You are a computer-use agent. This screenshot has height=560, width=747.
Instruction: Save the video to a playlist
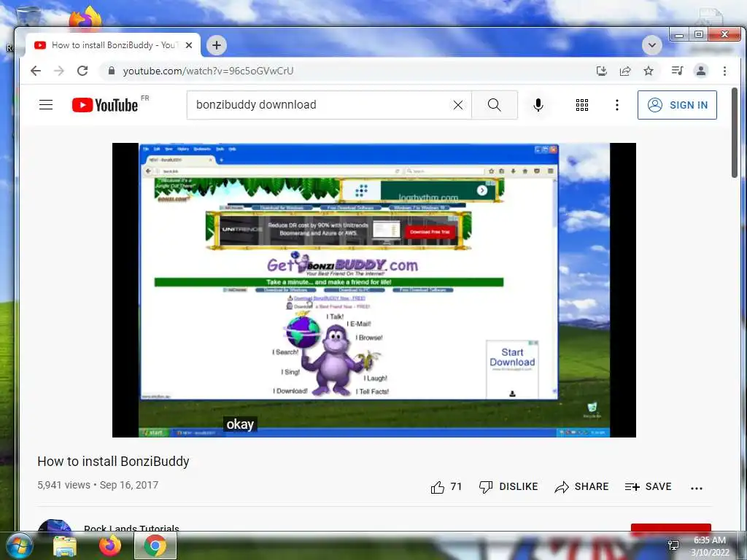click(x=648, y=486)
